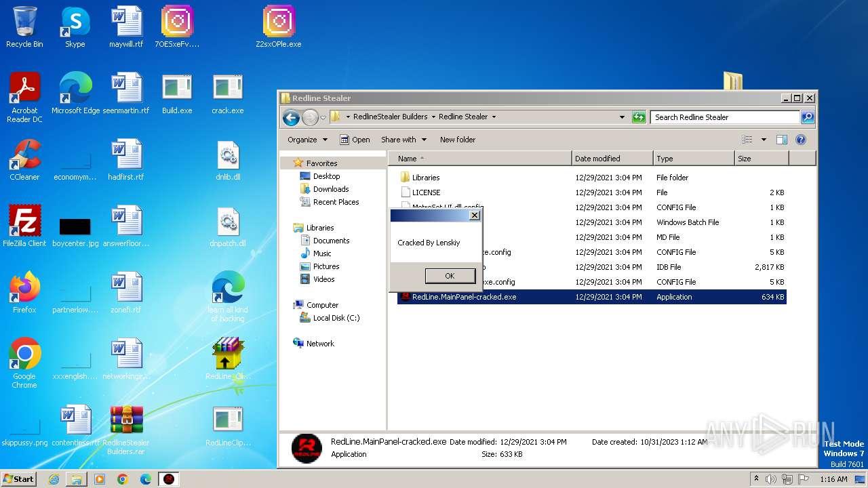Select Favorites in the navigation pane
Viewport: 868px width, 488px height.
pyautogui.click(x=321, y=163)
